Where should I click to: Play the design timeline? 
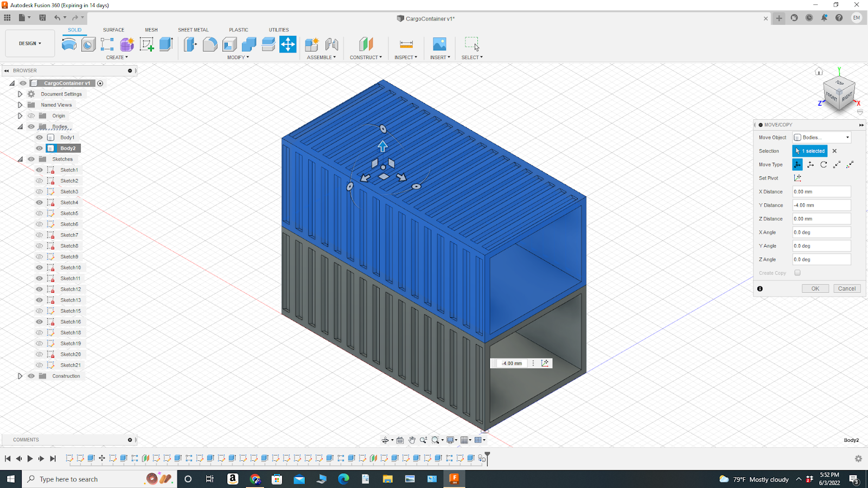pyautogui.click(x=30, y=459)
